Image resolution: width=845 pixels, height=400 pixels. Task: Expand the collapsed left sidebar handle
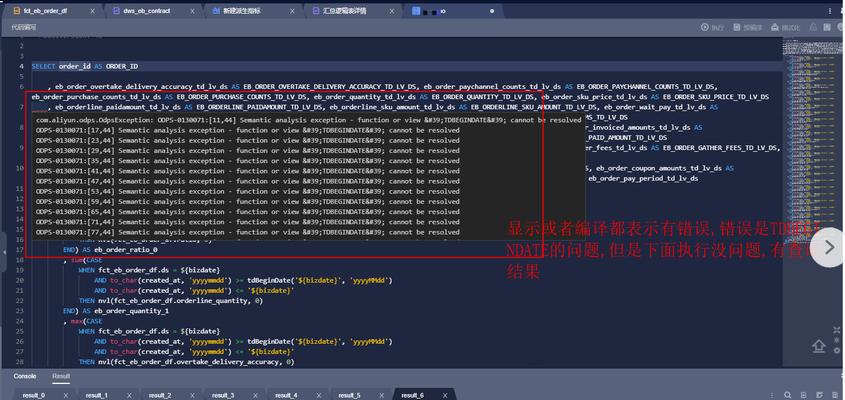click(x=3, y=252)
